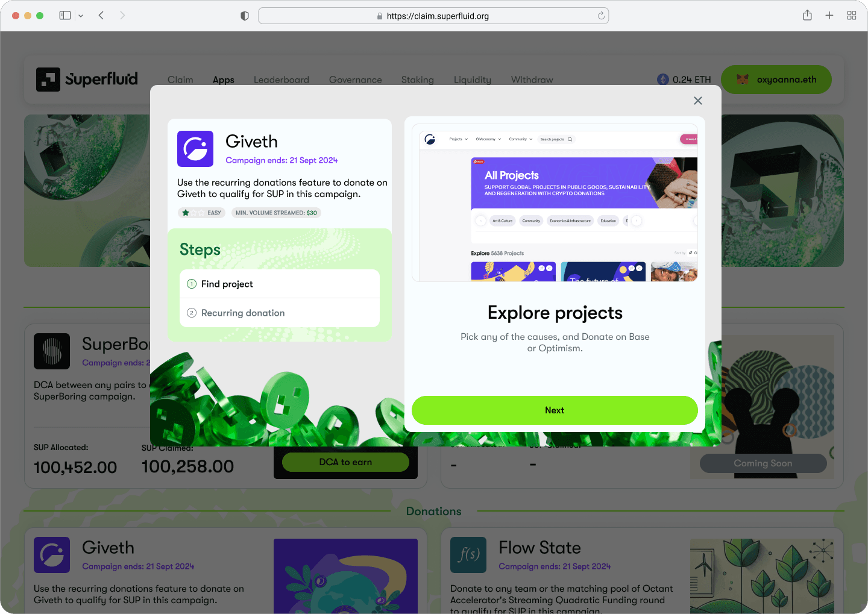
Task: Click the green Next button
Action: pos(555,410)
